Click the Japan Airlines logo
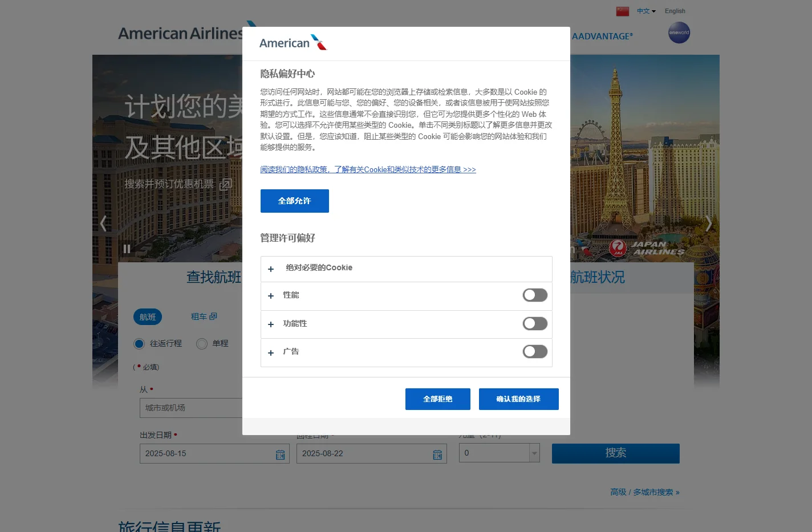Screen dimensions: 812x532 pos(647,248)
